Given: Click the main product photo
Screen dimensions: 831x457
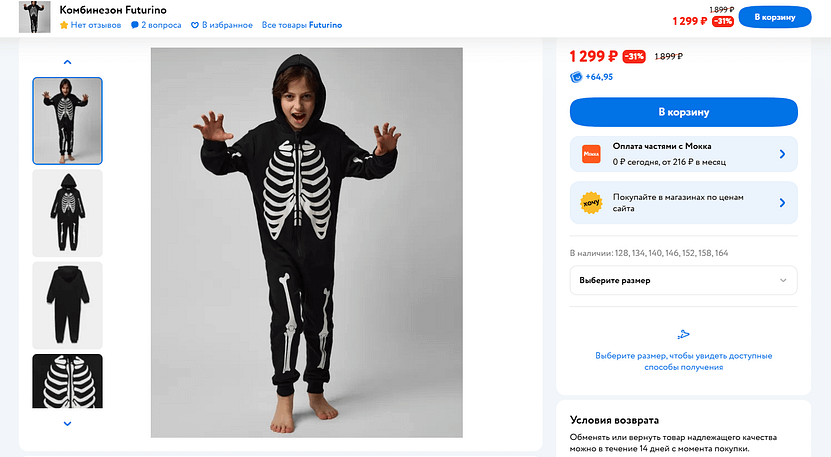Looking at the screenshot, I should [306, 242].
